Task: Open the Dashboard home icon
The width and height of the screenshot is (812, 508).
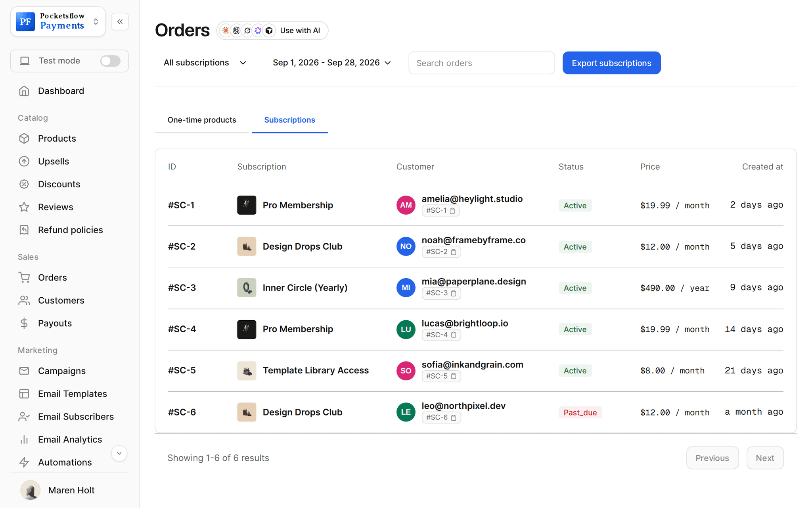Action: (24, 91)
